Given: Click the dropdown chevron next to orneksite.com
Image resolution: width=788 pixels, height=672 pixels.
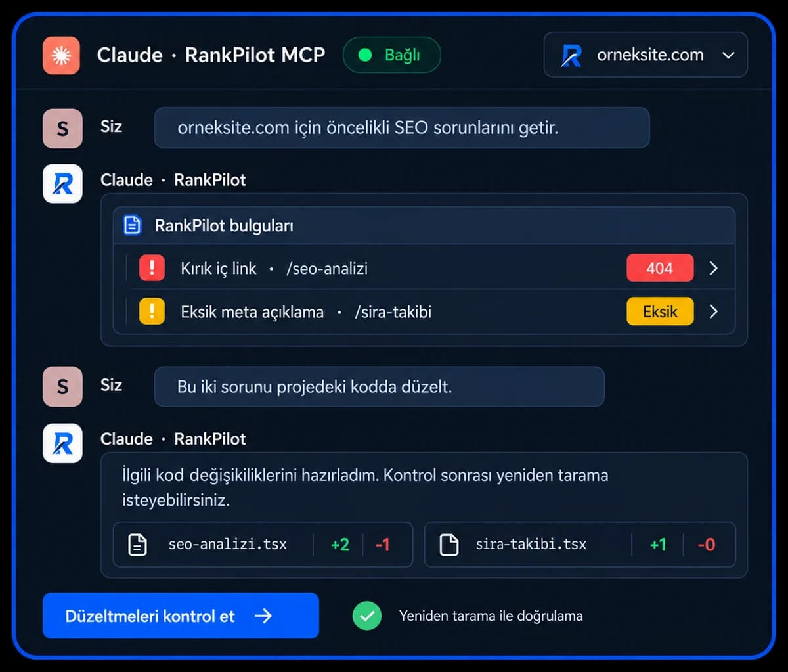Looking at the screenshot, I should pos(728,55).
